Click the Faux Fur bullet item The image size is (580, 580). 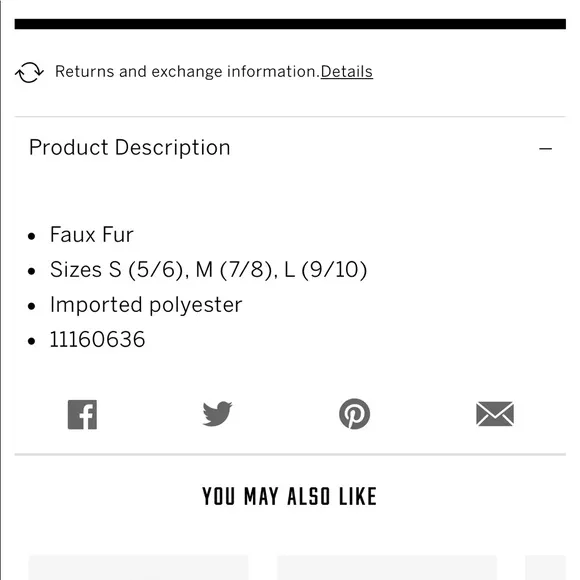(x=91, y=235)
